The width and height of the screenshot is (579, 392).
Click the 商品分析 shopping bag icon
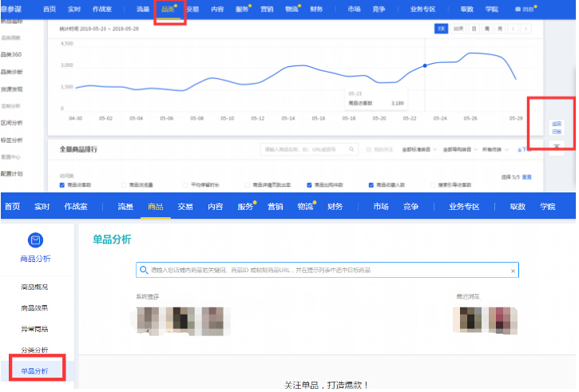pyautogui.click(x=34, y=240)
